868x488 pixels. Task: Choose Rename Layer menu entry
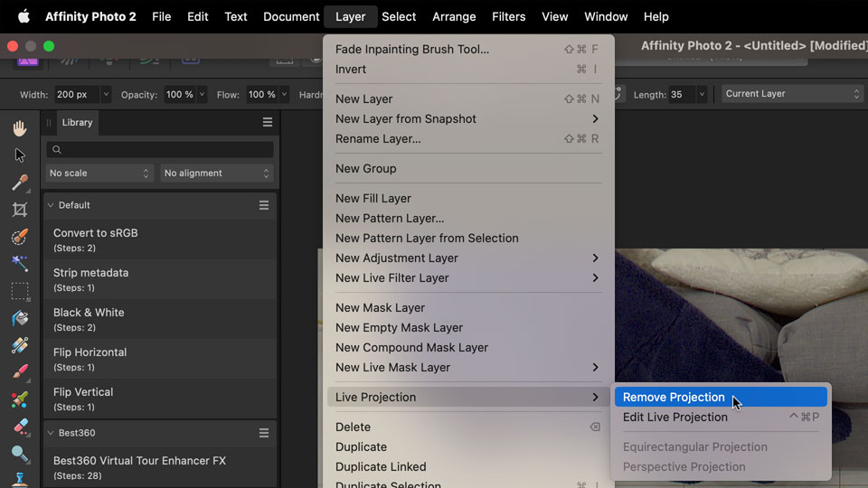[x=468, y=139]
